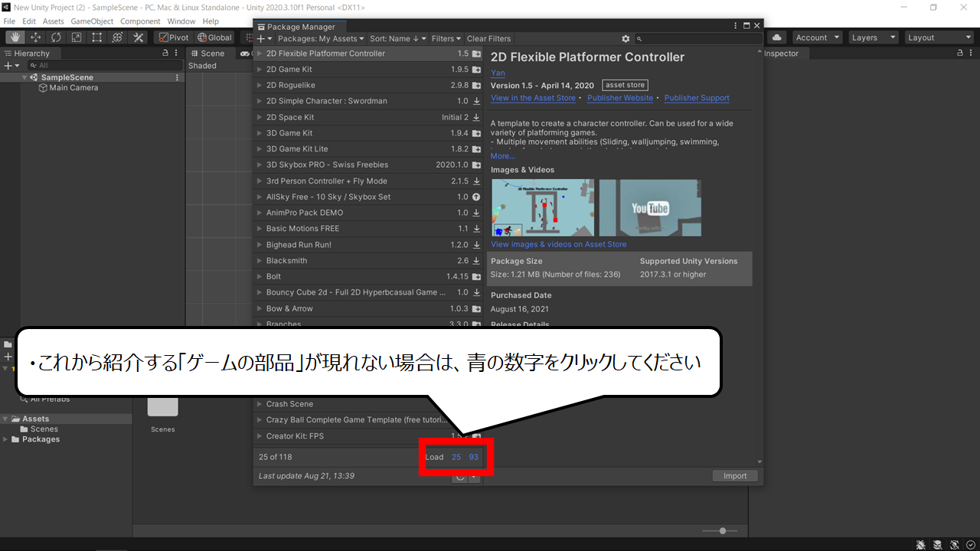Click import icon for Bighead Run Run!
Viewport: 980px width, 551px height.
point(476,245)
